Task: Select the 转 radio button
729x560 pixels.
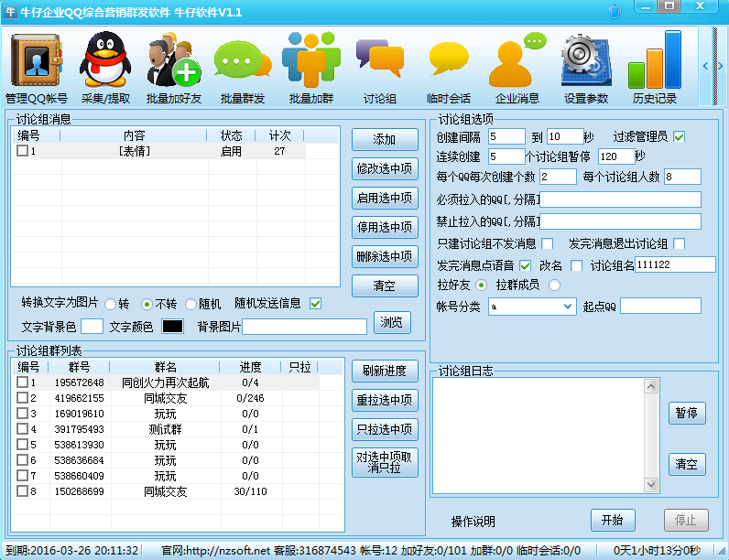Action: [x=110, y=304]
